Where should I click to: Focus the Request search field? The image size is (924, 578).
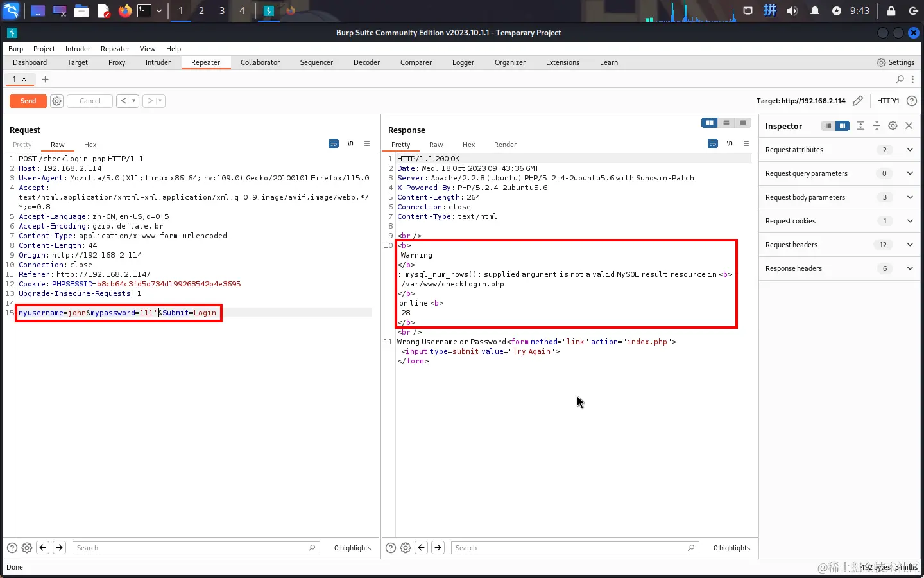click(196, 548)
